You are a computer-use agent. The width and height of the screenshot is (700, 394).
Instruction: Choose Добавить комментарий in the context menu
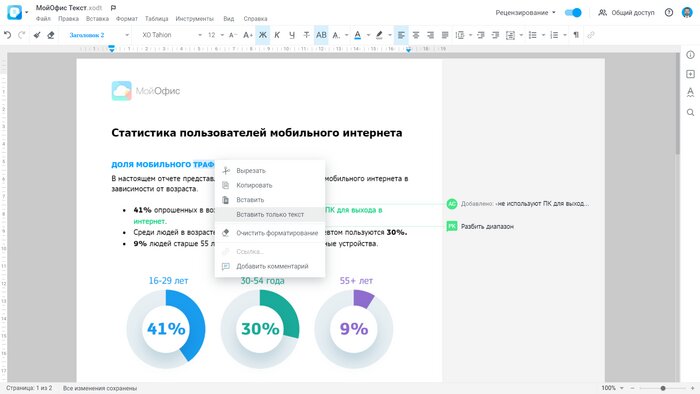pyautogui.click(x=270, y=266)
